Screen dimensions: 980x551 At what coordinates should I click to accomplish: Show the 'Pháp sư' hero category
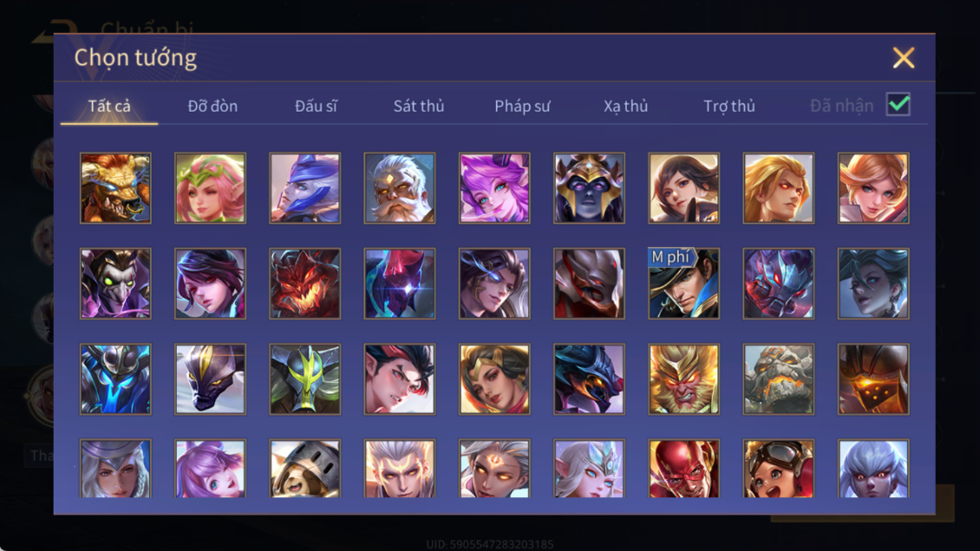[522, 107]
